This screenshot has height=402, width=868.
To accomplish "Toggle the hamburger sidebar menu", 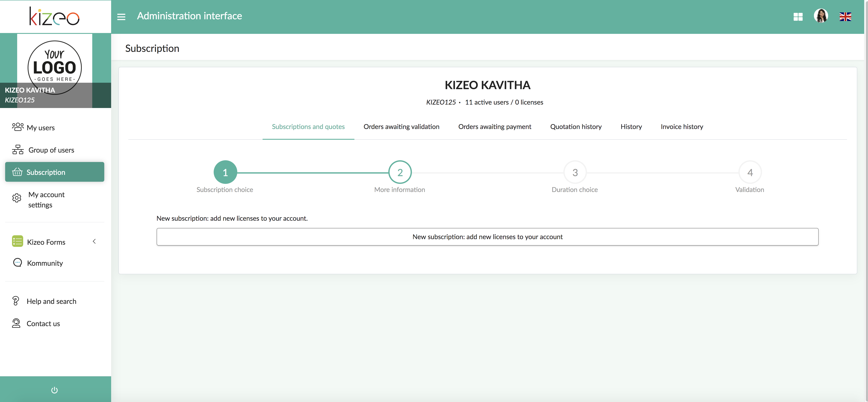I will click(121, 16).
